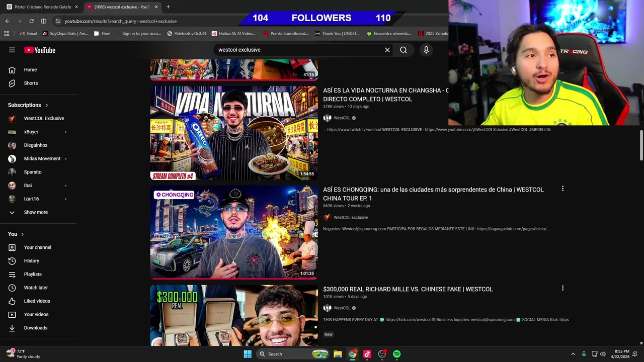Clear the search box with X
The image size is (644, 362).
click(x=387, y=50)
